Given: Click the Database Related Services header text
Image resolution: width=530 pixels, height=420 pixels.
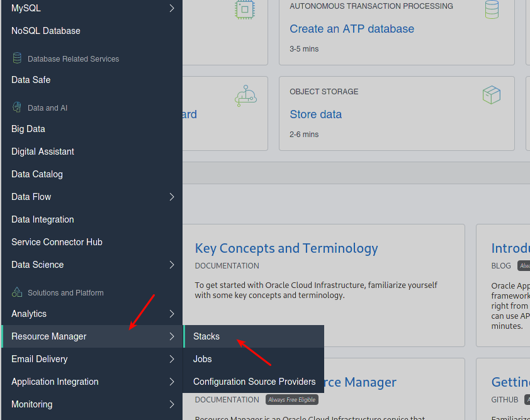Looking at the screenshot, I should coord(74,58).
